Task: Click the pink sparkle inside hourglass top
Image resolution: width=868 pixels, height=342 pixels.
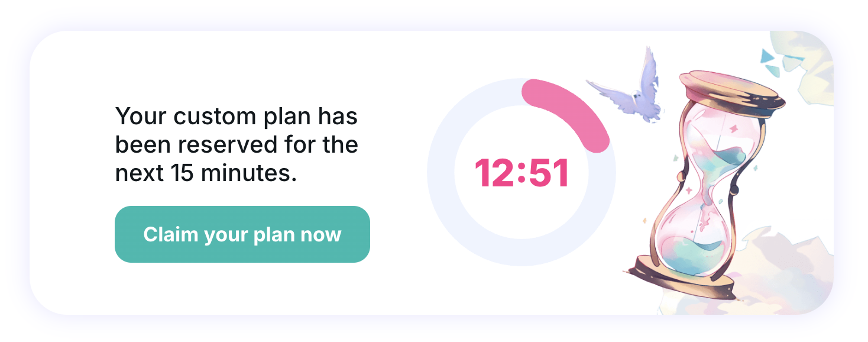Action: [x=733, y=128]
